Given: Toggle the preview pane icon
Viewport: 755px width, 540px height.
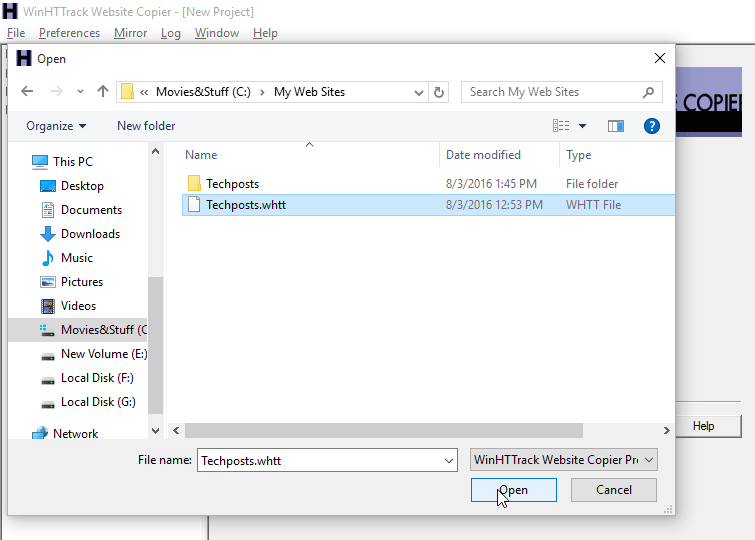Looking at the screenshot, I should click(x=615, y=126).
